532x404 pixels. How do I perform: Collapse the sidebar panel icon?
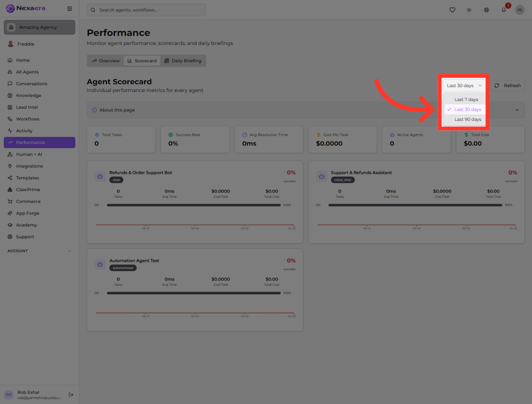click(70, 9)
